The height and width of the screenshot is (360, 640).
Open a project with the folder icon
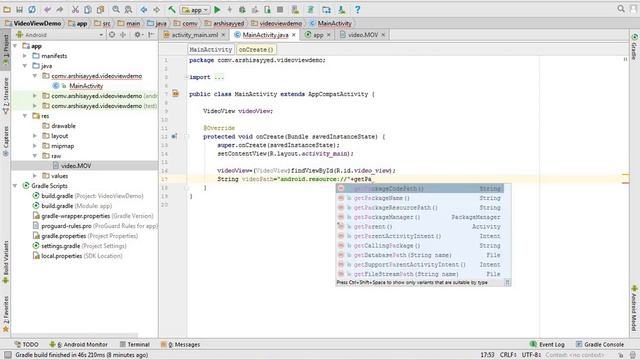tap(7, 9)
